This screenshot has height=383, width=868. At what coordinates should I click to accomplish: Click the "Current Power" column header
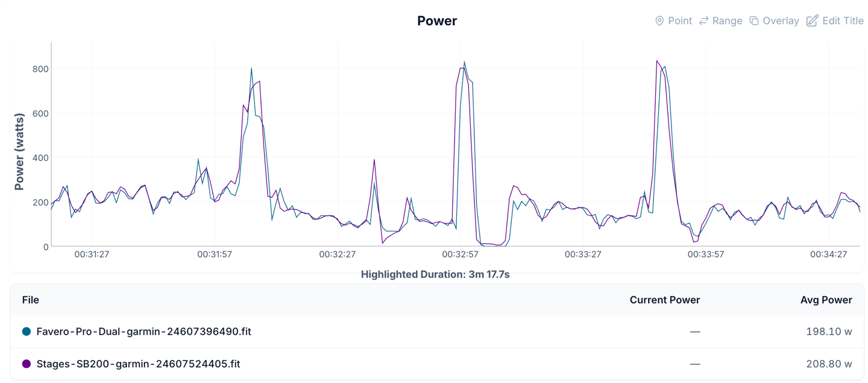tap(665, 300)
